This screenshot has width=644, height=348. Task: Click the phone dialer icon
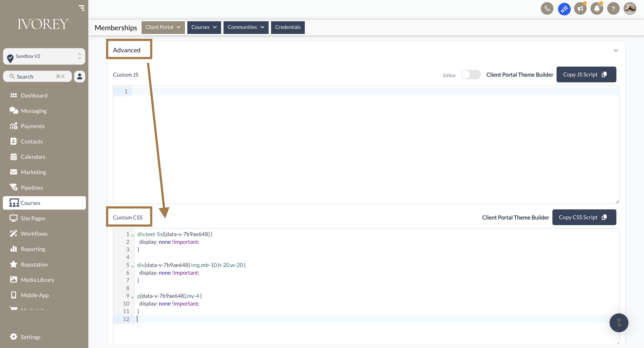click(x=547, y=9)
